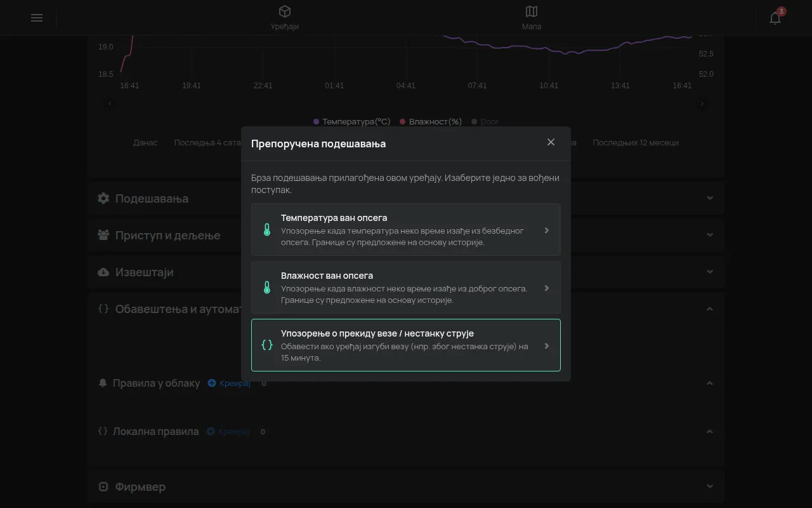Create a new rule under Локална правила
The width and height of the screenshot is (812, 508).
pos(228,431)
